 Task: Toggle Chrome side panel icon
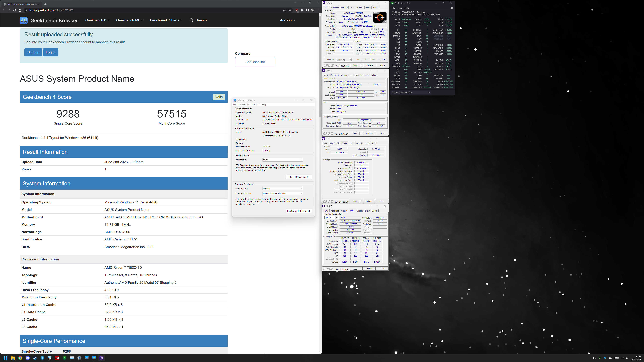pyautogui.click(x=307, y=10)
